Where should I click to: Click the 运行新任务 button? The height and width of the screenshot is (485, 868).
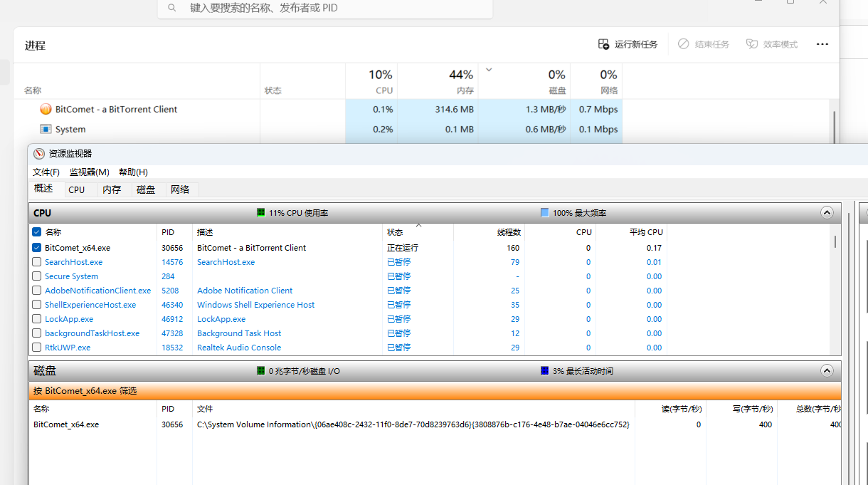coord(628,44)
